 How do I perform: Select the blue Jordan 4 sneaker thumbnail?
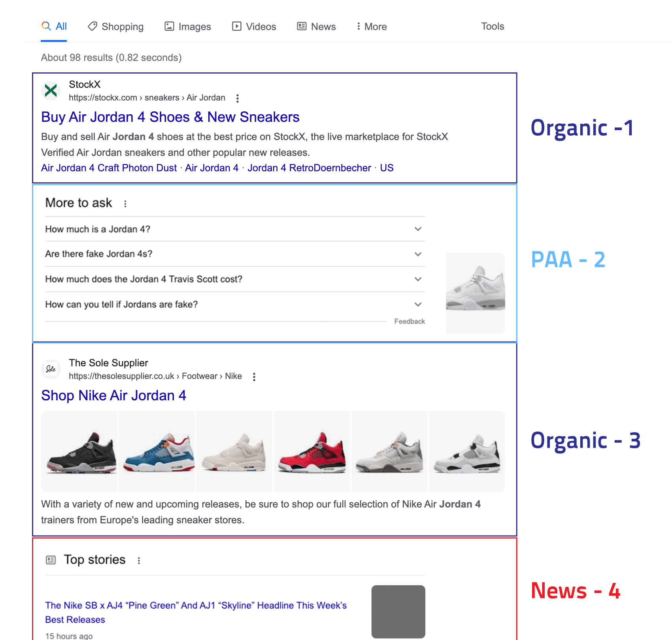[x=157, y=451]
